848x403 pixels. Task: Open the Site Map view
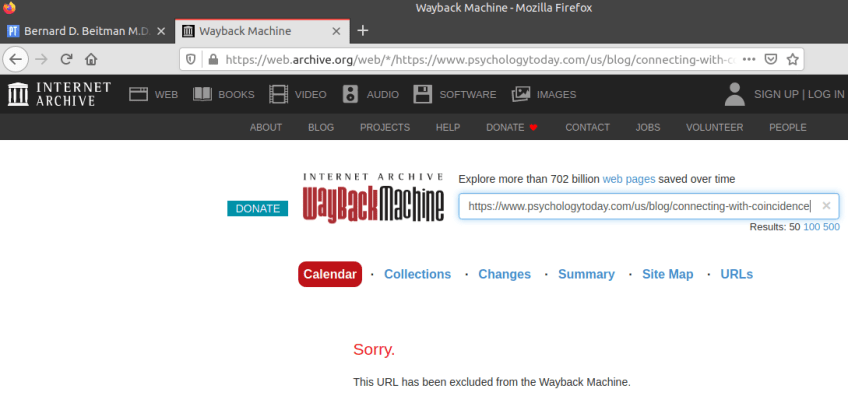[667, 274]
